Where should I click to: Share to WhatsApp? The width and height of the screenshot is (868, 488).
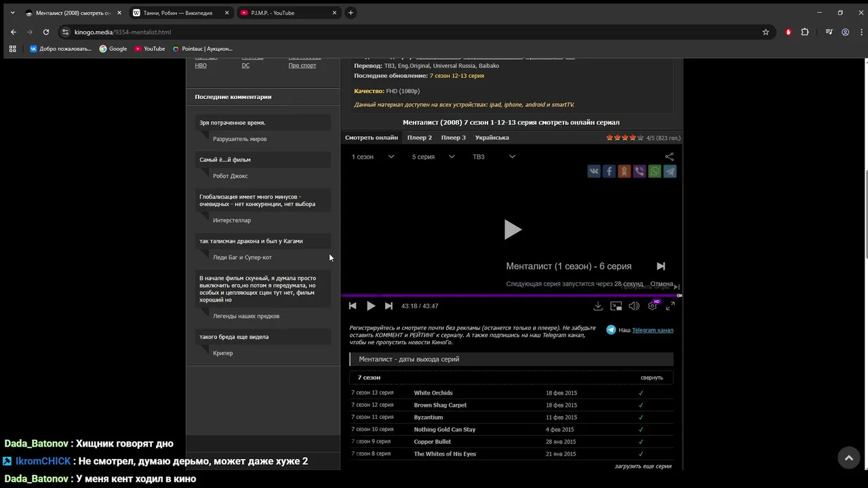(x=654, y=171)
